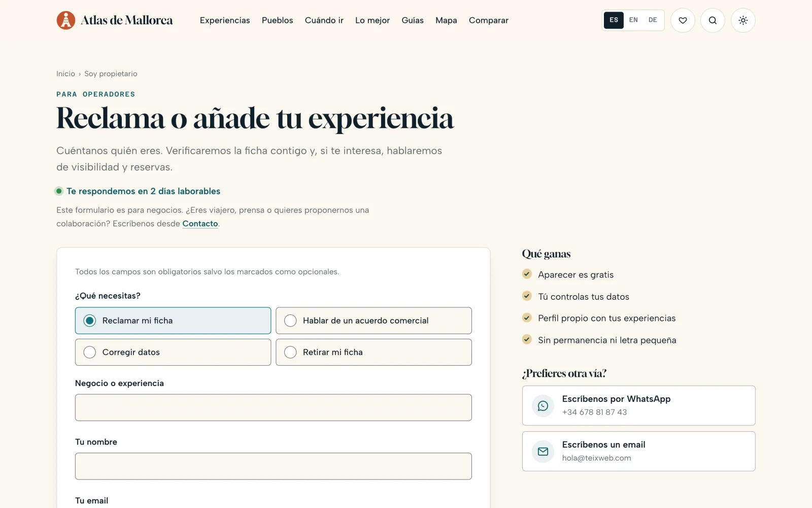This screenshot has height=508, width=812.
Task: Click the Atlas de Mallorca logo icon
Action: point(66,20)
